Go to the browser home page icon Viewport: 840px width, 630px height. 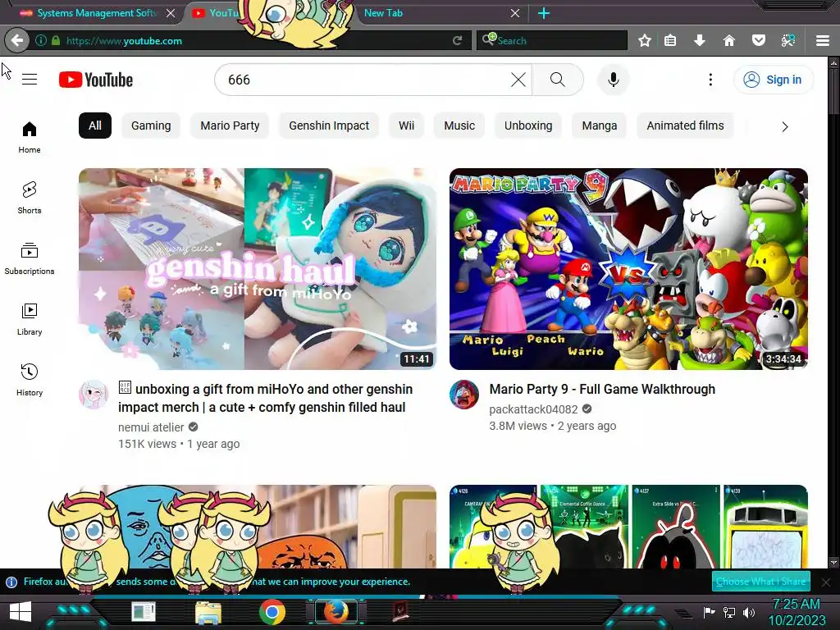coord(728,41)
